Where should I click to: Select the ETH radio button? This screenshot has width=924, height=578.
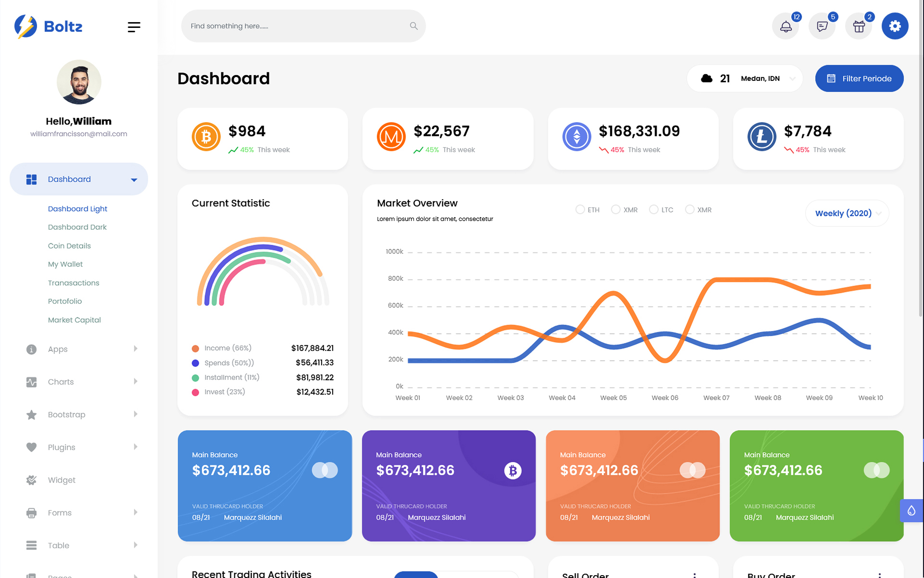tap(580, 210)
